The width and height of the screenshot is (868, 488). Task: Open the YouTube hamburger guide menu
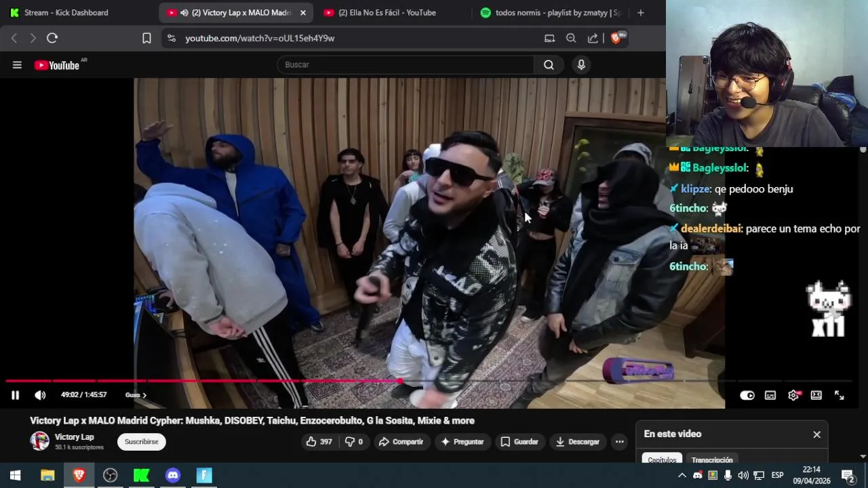(x=17, y=65)
